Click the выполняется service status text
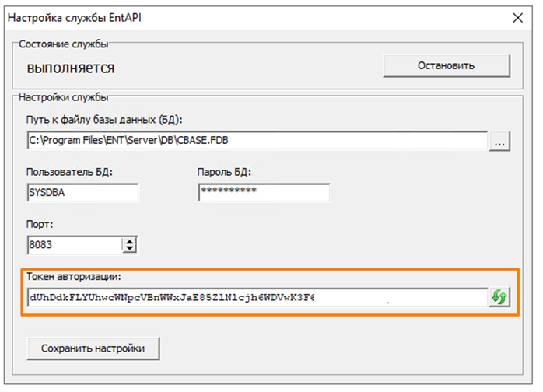The image size is (543, 392). point(71,68)
